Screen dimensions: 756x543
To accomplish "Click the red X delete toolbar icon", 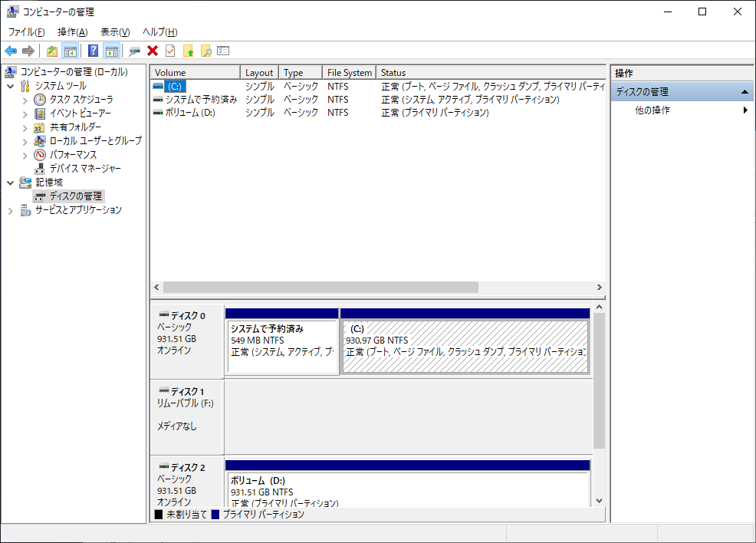I will coord(153,51).
